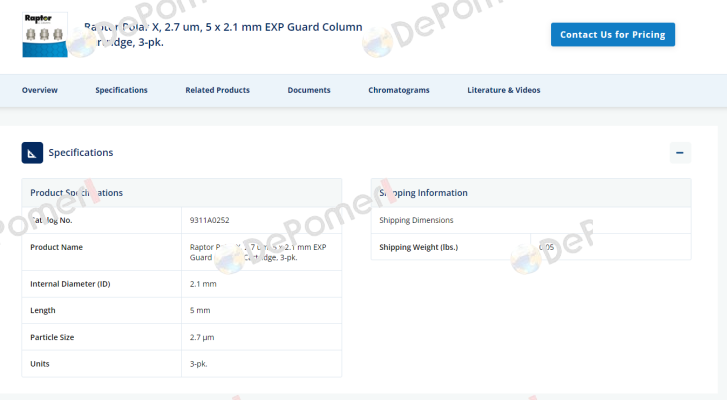Click the Product Specifications table header

[182, 193]
